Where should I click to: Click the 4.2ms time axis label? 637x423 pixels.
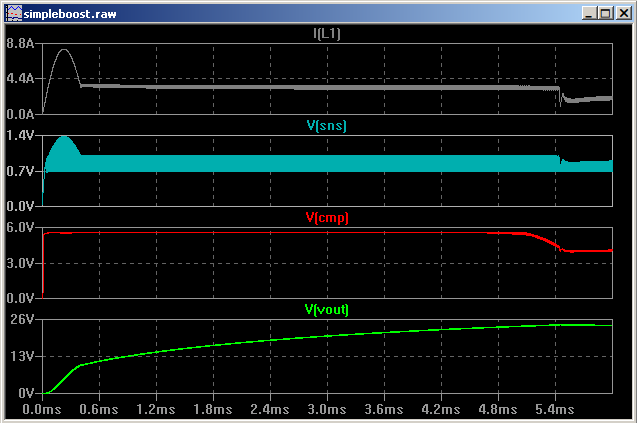click(x=441, y=409)
